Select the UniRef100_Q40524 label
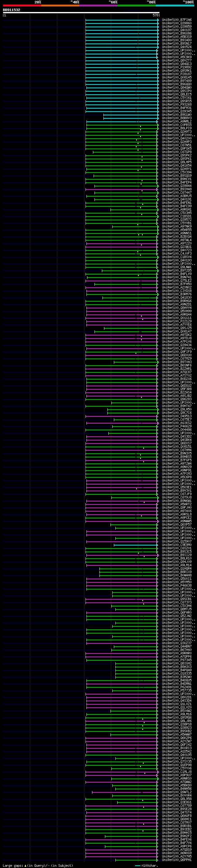This screenshot has width=197, height=868. click(177, 47)
